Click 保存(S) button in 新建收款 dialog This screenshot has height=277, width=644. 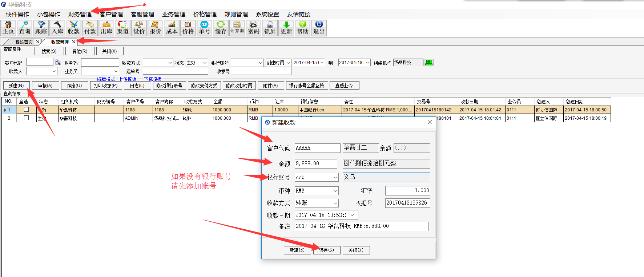(326, 250)
